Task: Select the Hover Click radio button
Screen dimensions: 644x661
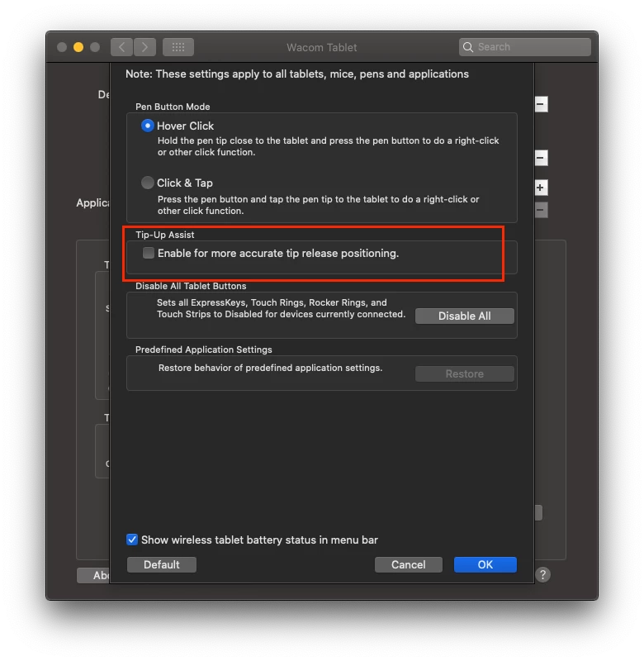Action: 147,126
